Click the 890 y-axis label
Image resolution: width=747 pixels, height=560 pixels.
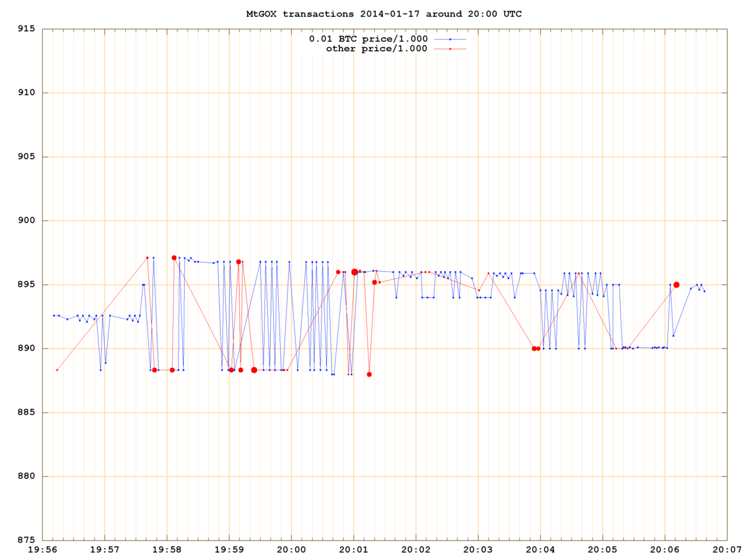coord(26,348)
